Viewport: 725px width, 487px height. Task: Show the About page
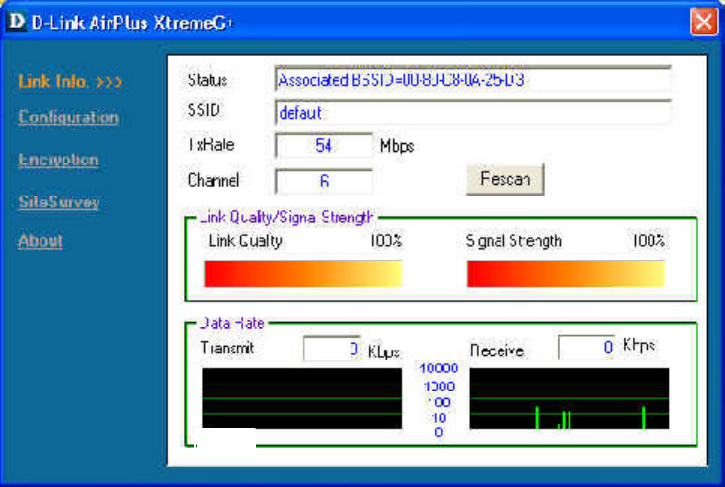tap(40, 241)
